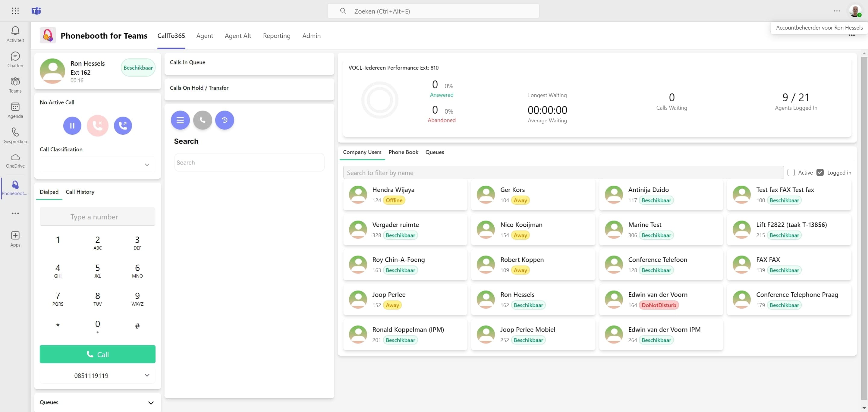The width and height of the screenshot is (868, 412).
Task: Select the Conference Telephone Praag card
Action: 789,300
